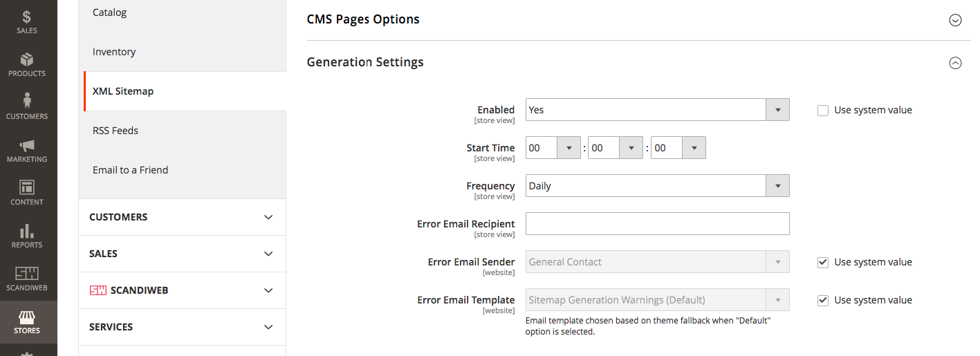This screenshot has width=980, height=356.
Task: Open Email to a Friend settings
Action: pos(130,170)
